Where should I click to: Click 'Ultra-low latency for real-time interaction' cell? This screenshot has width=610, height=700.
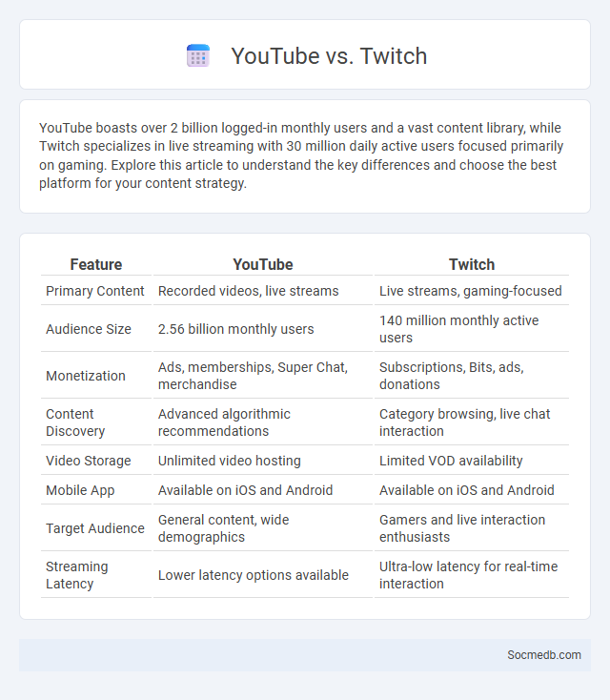(x=469, y=575)
